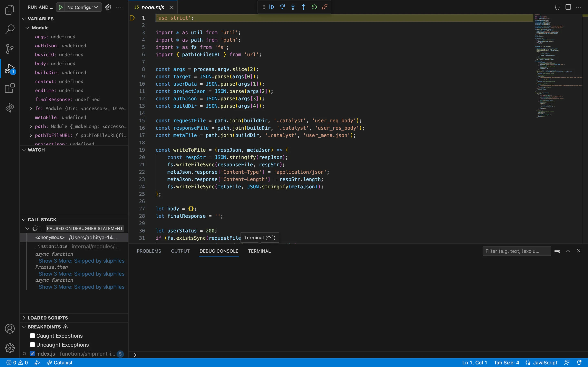This screenshot has width=588, height=367.
Task: Click the Continue debug button
Action: pos(272,7)
